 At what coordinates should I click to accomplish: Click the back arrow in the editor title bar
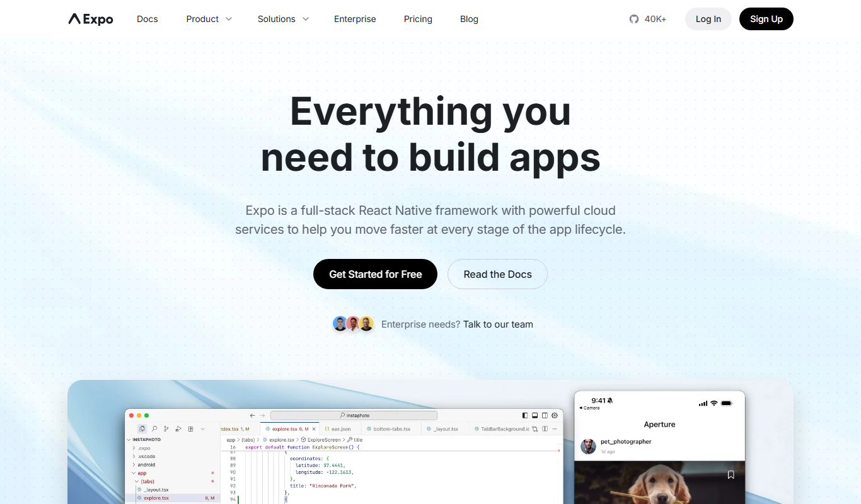252,416
